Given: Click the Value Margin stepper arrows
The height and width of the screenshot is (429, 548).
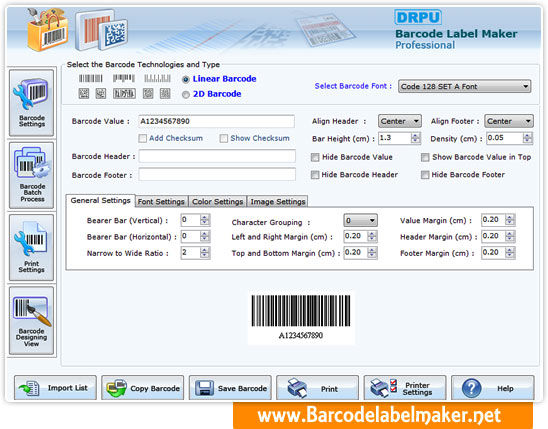Looking at the screenshot, I should click(x=510, y=220).
